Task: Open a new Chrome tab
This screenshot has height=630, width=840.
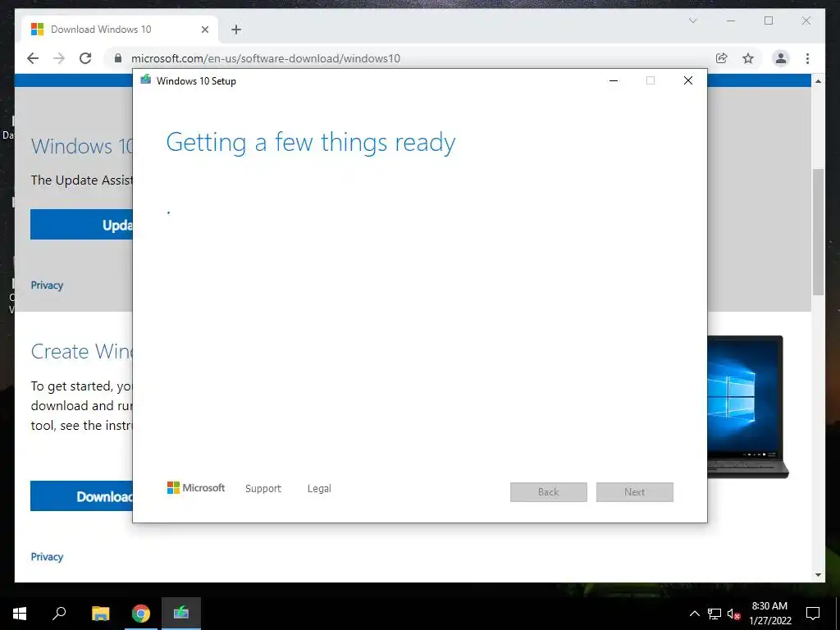Action: tap(236, 30)
